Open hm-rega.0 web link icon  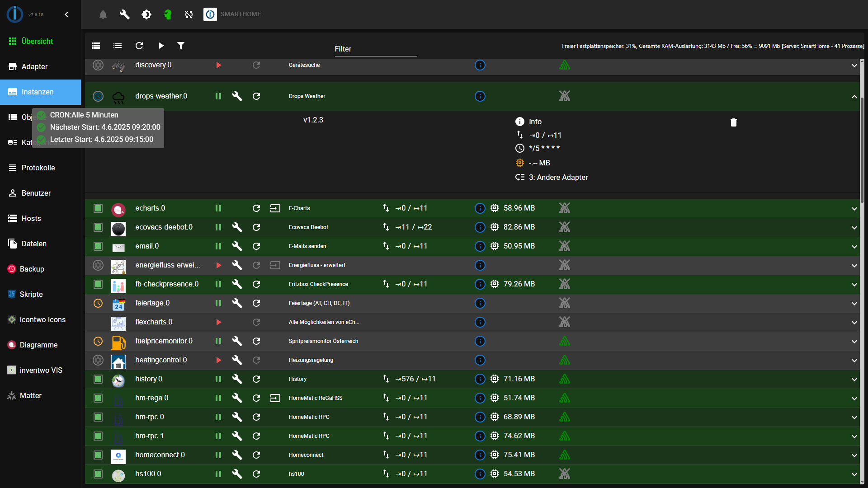tap(275, 398)
